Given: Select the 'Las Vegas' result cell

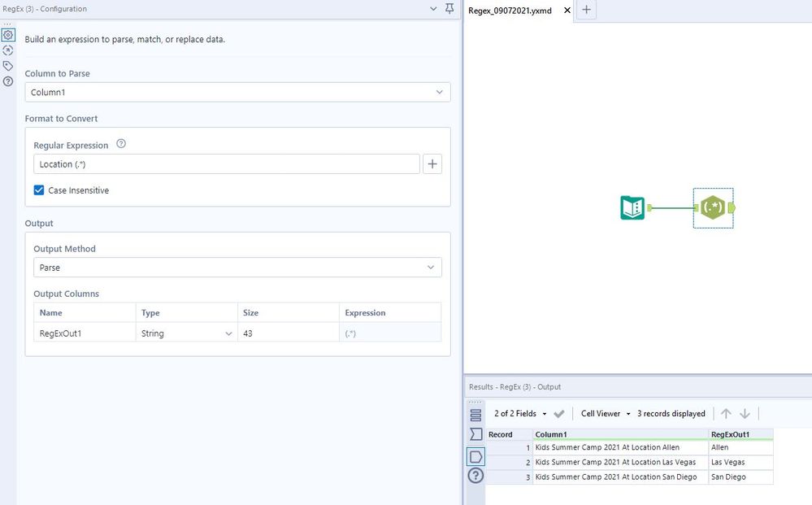Looking at the screenshot, I should pos(740,462).
